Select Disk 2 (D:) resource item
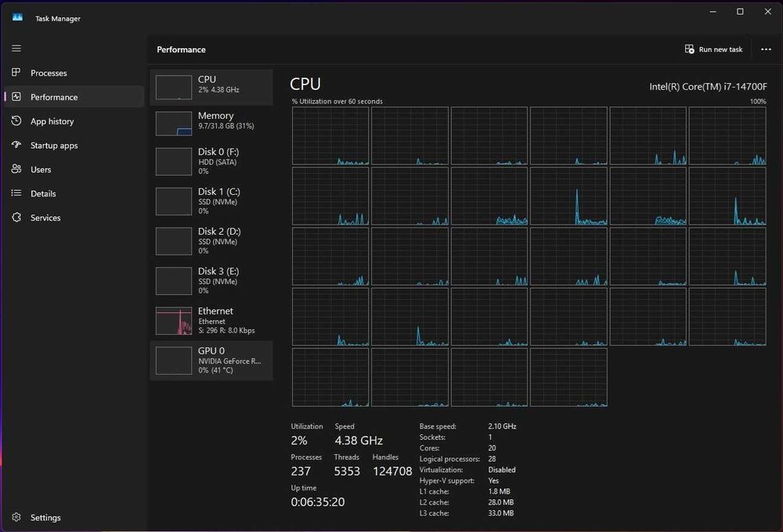783x532 pixels. click(211, 241)
